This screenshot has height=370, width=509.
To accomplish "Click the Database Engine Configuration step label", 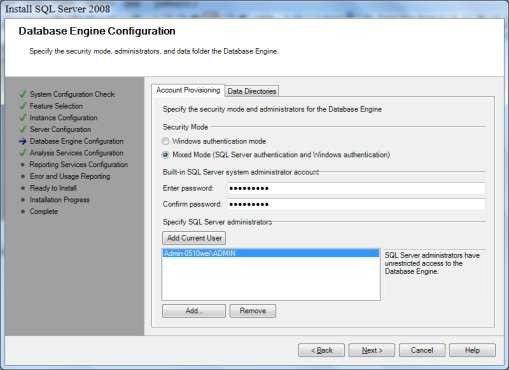I will pos(76,141).
